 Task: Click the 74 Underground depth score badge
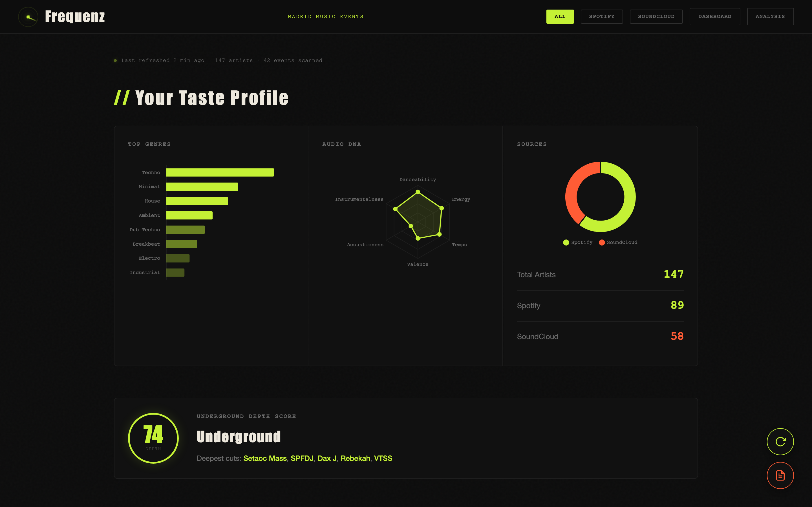point(153,438)
